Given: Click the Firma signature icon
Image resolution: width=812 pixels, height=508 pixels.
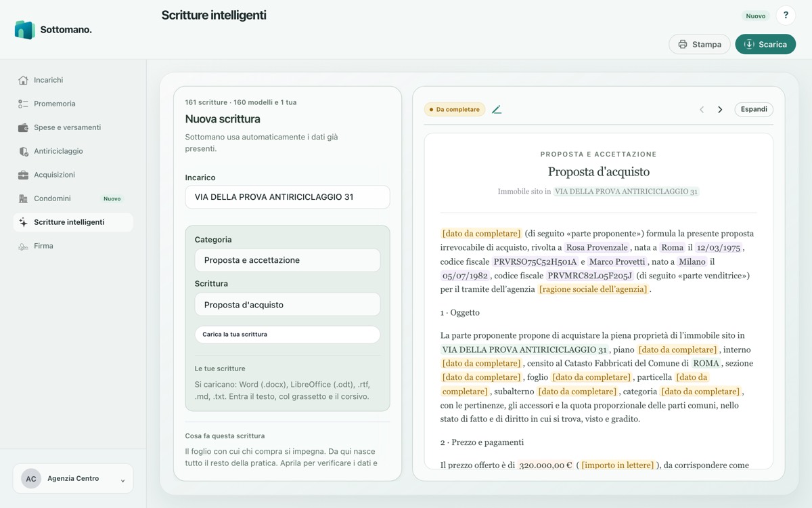Looking at the screenshot, I should pos(24,246).
